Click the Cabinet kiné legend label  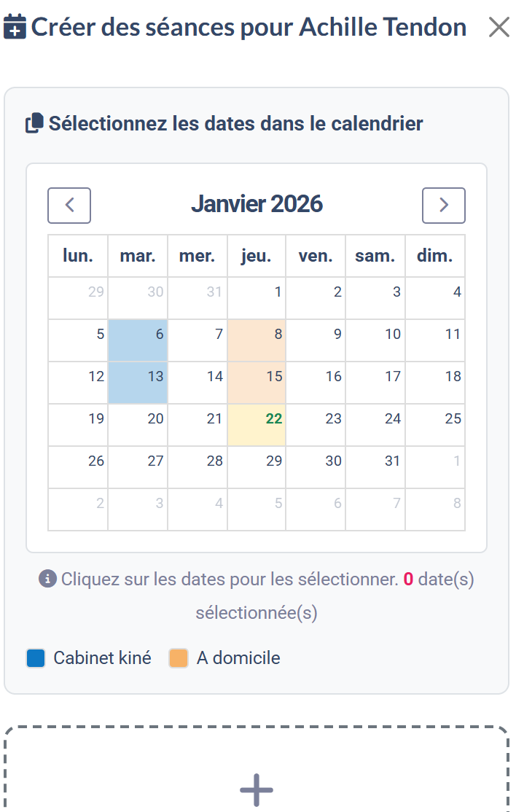[x=102, y=658]
